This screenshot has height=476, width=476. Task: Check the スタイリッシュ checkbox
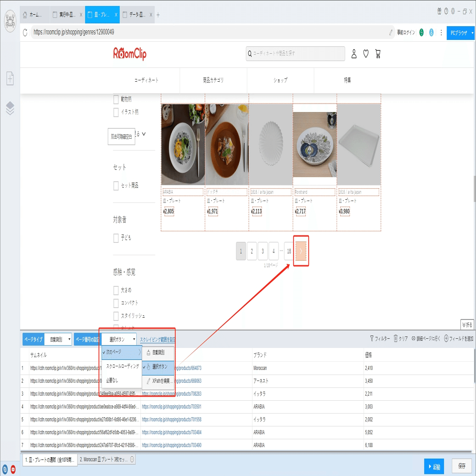(116, 316)
